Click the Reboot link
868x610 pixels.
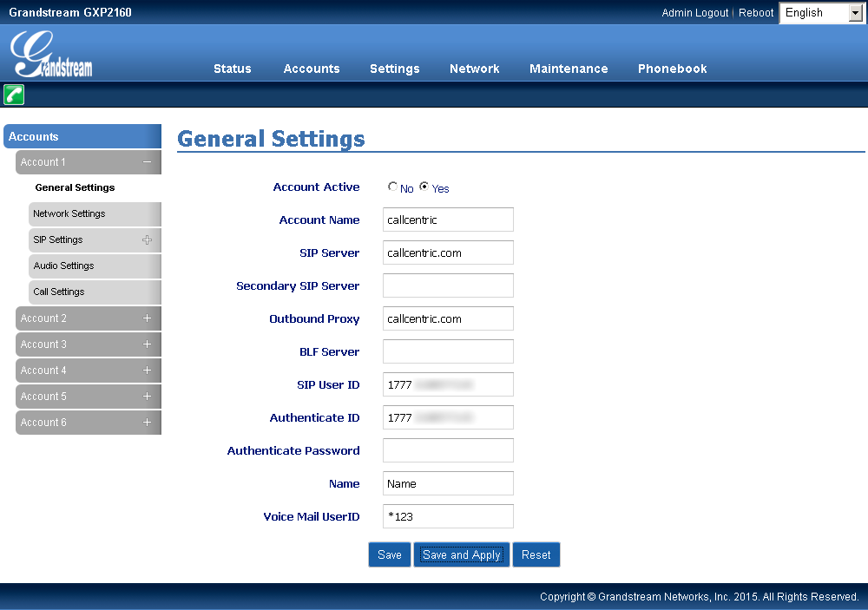pos(756,13)
